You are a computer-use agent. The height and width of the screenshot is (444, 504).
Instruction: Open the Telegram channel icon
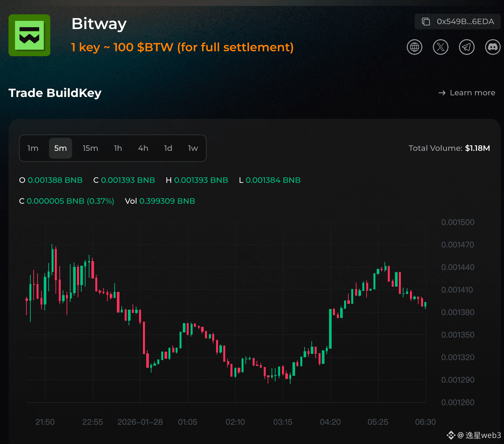click(x=466, y=47)
